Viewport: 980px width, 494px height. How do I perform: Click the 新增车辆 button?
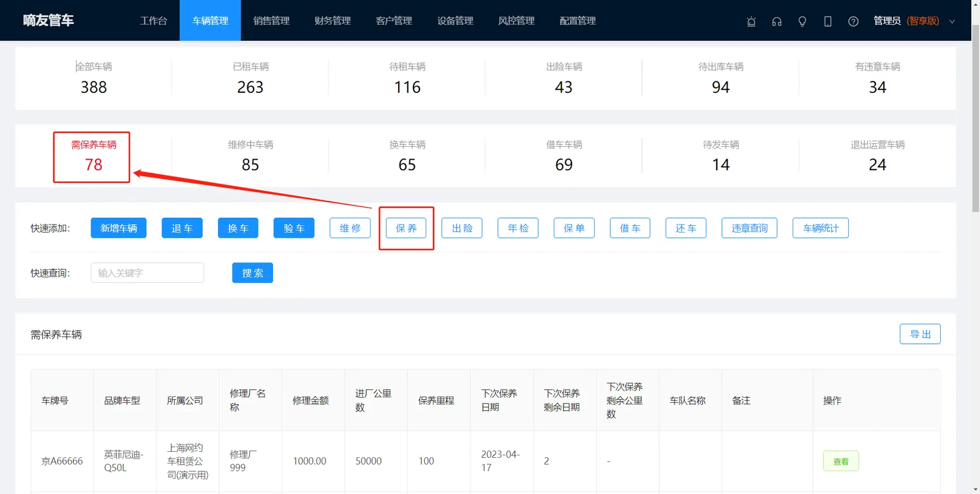pyautogui.click(x=119, y=228)
